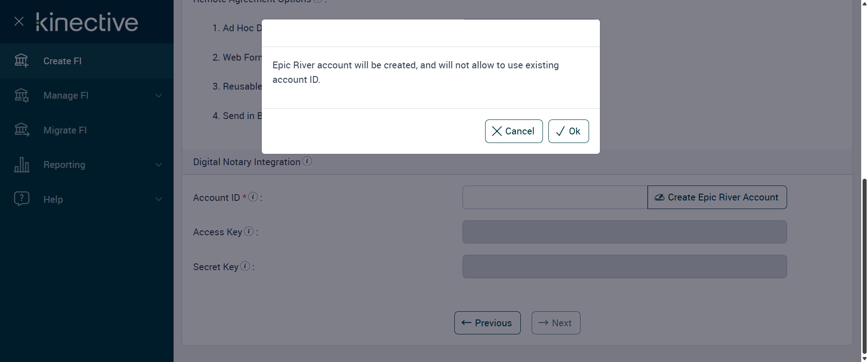The height and width of the screenshot is (362, 868).
Task: Expand the Reporting submenu chevron
Action: click(159, 165)
